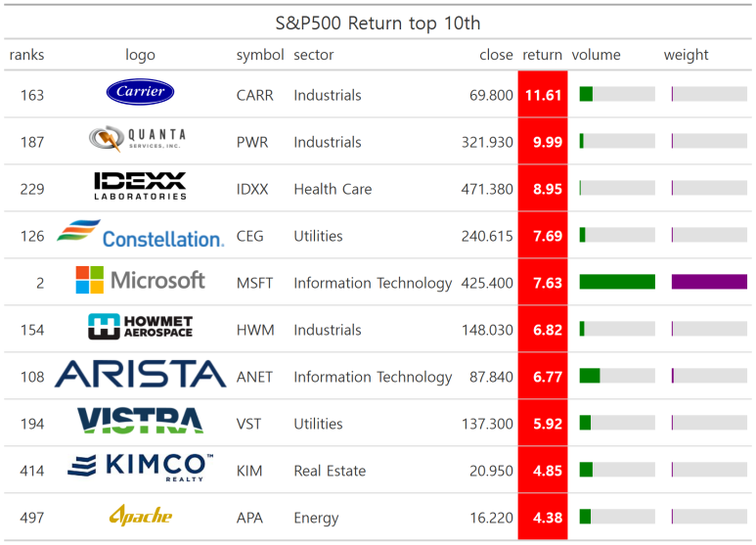Click the Health Care sector cell
The height and width of the screenshot is (545, 756).
pyautogui.click(x=333, y=189)
